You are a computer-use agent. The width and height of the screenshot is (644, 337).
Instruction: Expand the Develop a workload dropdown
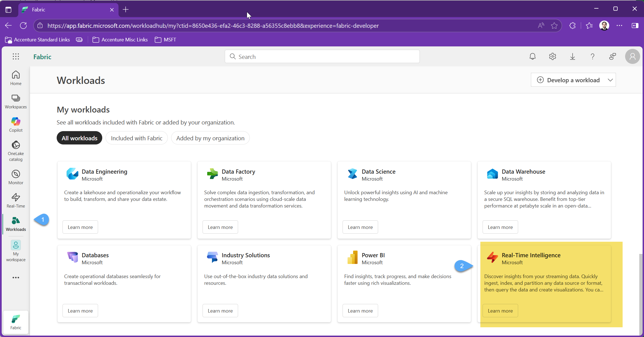(x=610, y=80)
